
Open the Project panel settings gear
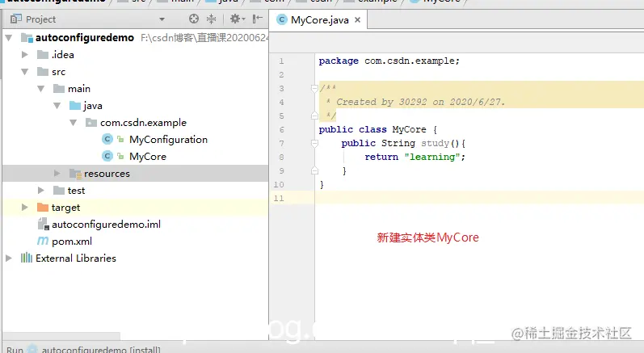click(237, 19)
